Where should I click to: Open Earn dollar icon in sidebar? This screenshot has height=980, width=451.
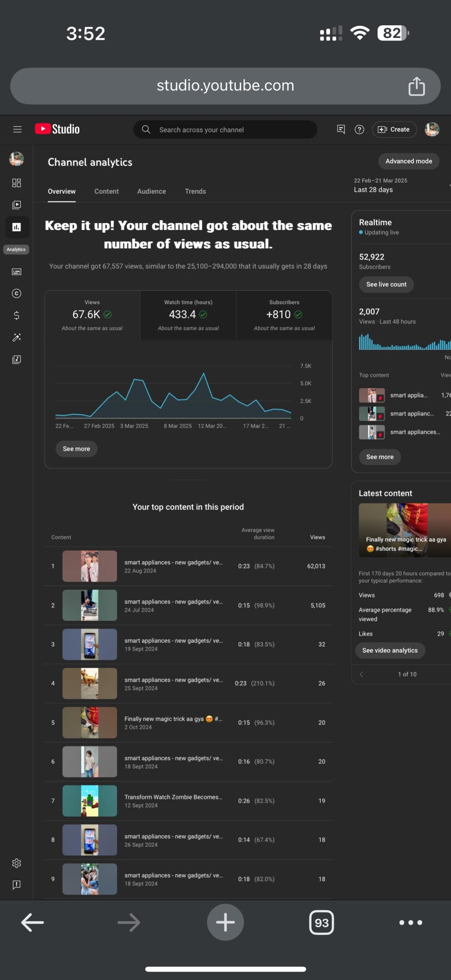pyautogui.click(x=16, y=315)
